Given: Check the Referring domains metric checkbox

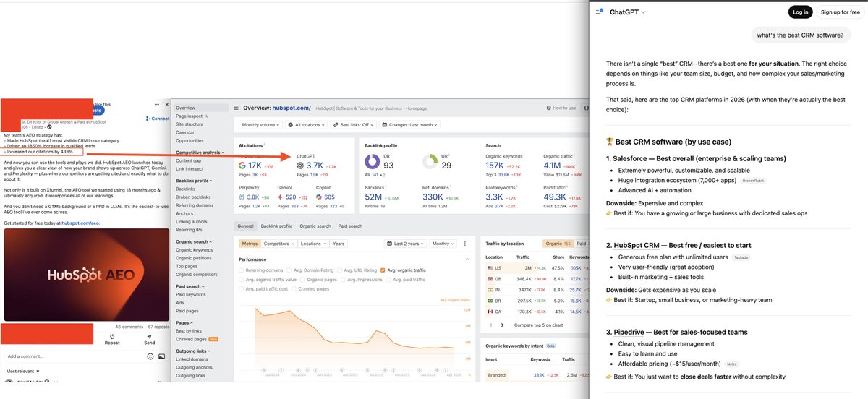Looking at the screenshot, I should pyautogui.click(x=242, y=270).
